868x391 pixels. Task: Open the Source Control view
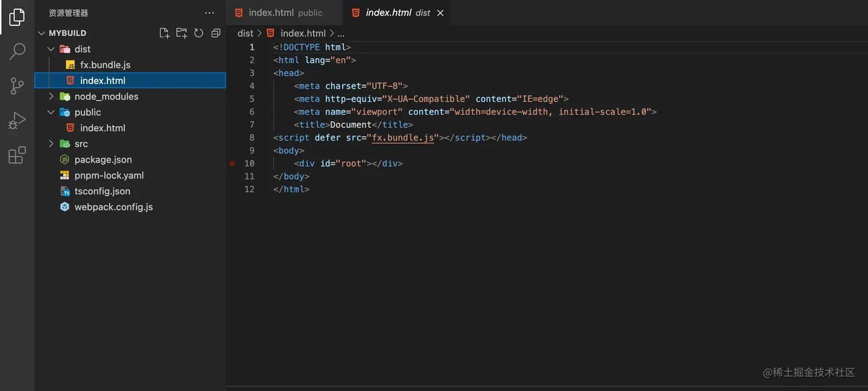point(17,86)
